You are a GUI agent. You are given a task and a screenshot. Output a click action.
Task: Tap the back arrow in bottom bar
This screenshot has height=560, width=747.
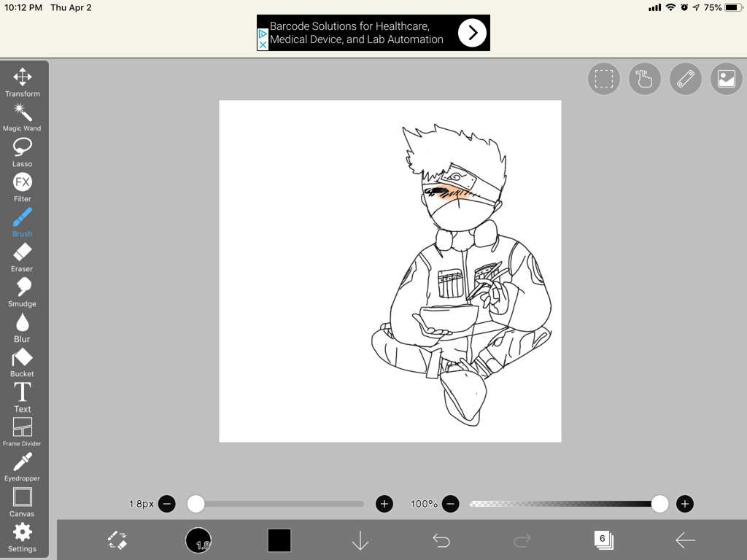click(x=685, y=540)
